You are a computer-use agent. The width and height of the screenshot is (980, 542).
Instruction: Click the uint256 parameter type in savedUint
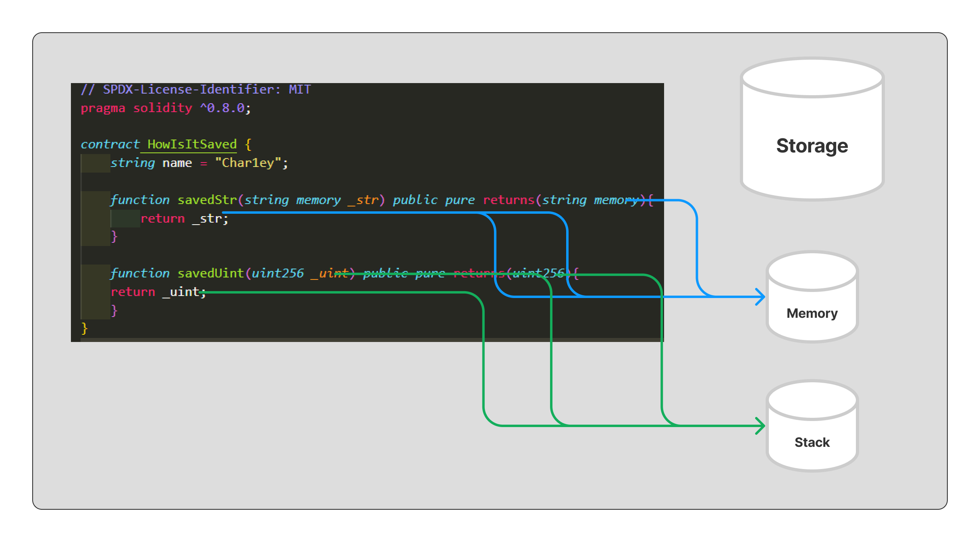point(278,273)
